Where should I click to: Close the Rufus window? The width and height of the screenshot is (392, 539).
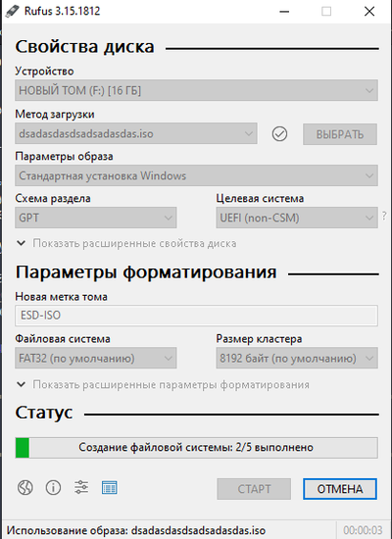click(369, 12)
